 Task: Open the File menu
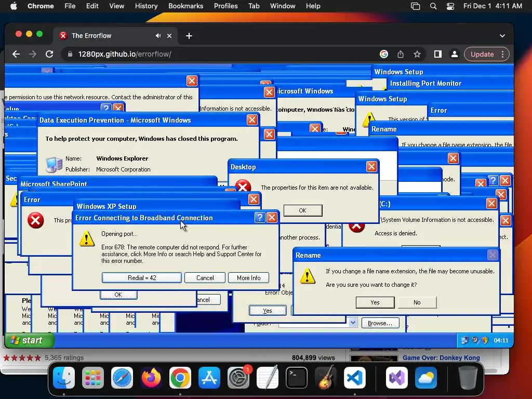[x=70, y=6]
